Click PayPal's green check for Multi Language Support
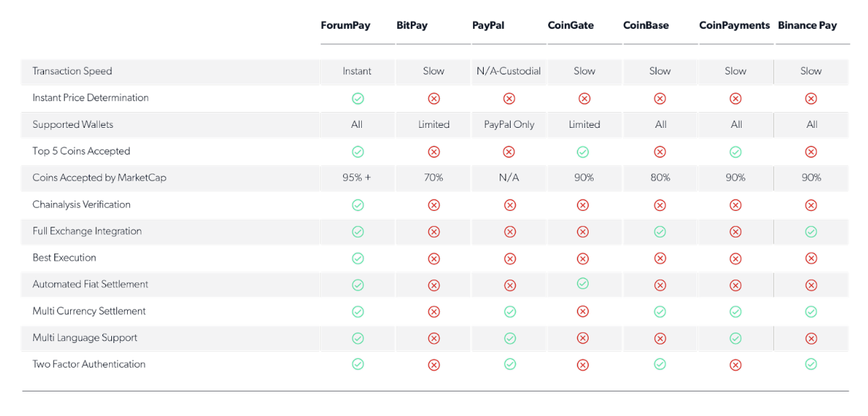 tap(510, 338)
